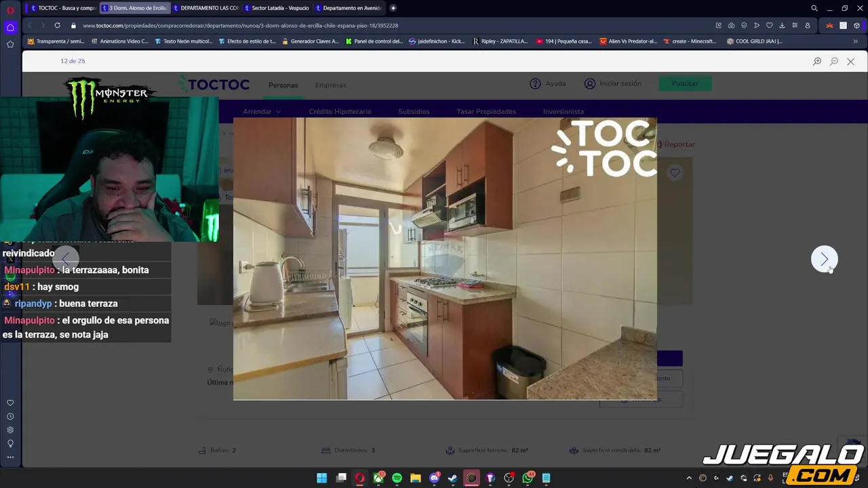This screenshot has height=488, width=868.
Task: Open the Ayuda help link
Action: coord(548,83)
